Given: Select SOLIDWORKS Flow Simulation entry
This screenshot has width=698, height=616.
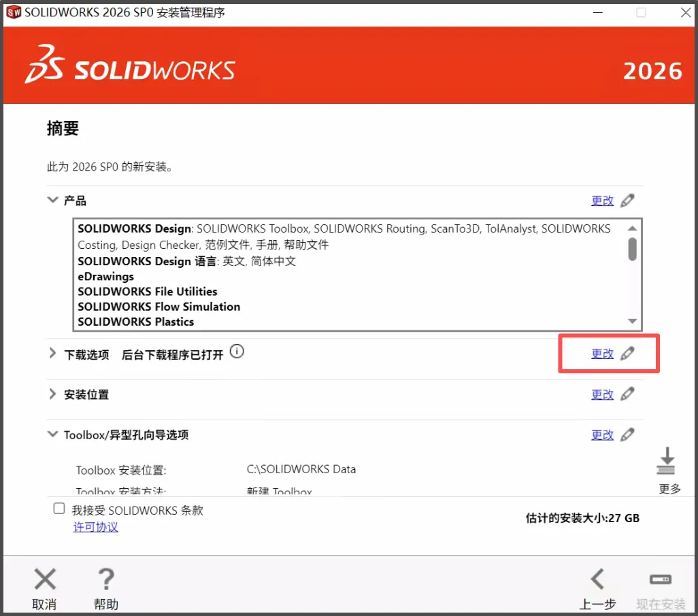Looking at the screenshot, I should (x=159, y=307).
